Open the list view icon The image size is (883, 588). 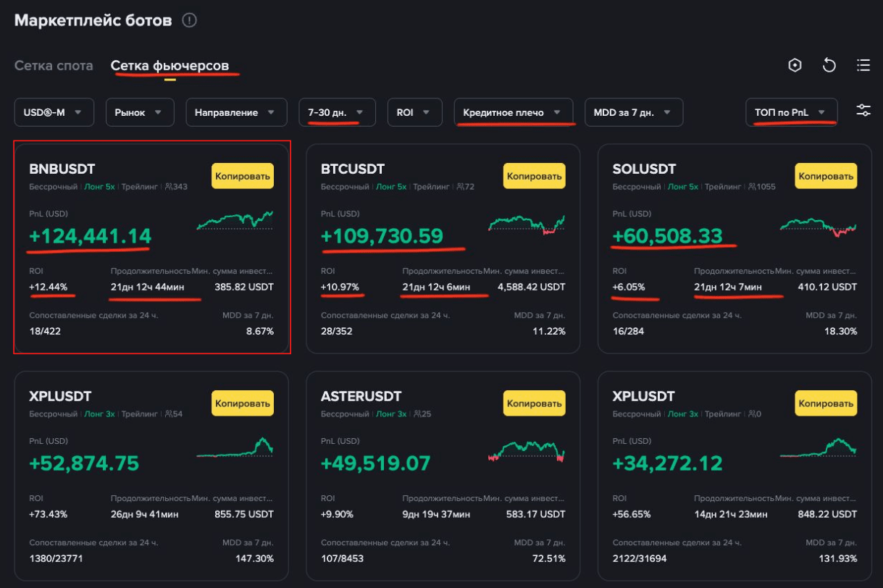(863, 66)
